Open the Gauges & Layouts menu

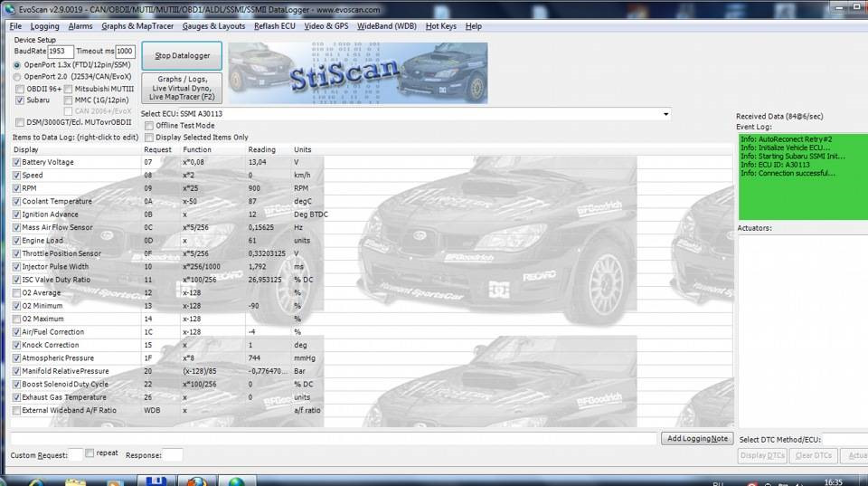tap(213, 26)
